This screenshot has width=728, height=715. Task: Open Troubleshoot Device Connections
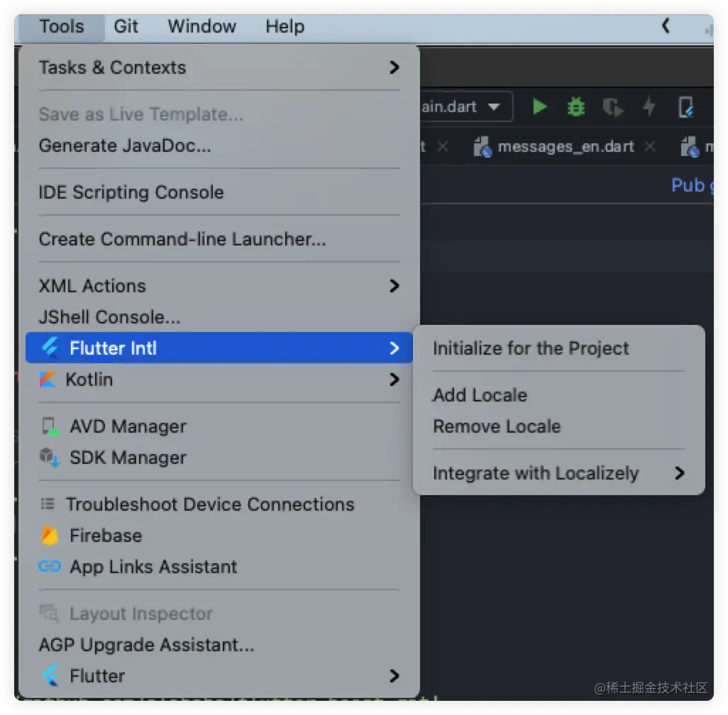[209, 504]
